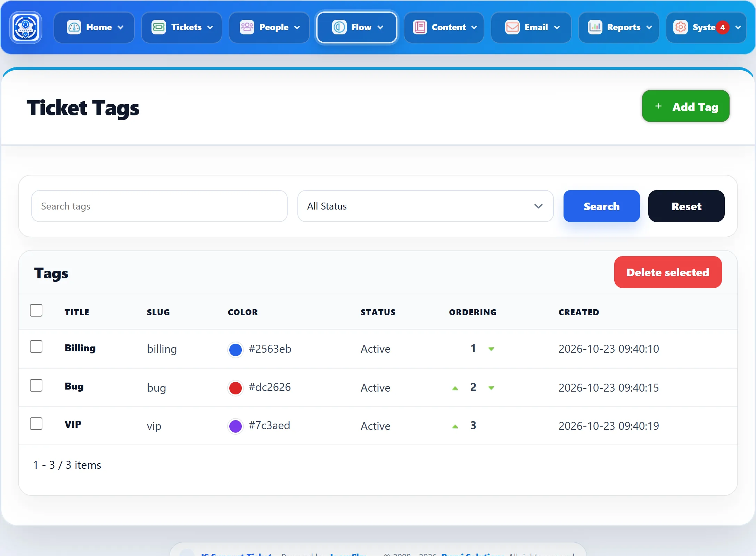Click the Tickets ticket icon
This screenshot has height=556, width=756.
159,27
